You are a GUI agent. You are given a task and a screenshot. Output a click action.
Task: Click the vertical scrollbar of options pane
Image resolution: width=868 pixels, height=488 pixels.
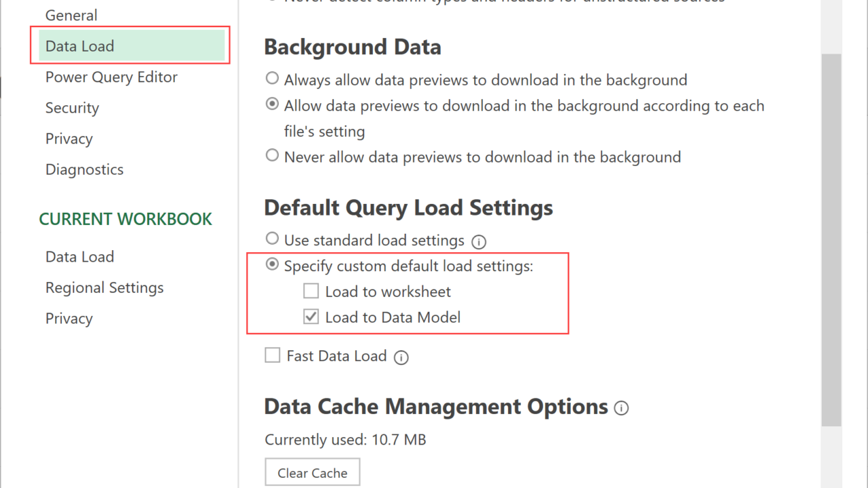coord(831,237)
